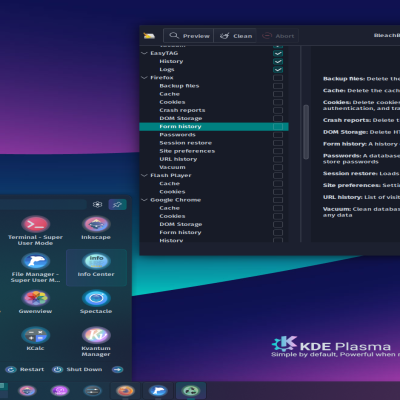Select Google Chrome DOM Storage row
Image resolution: width=400 pixels, height=400 pixels.
(x=214, y=224)
